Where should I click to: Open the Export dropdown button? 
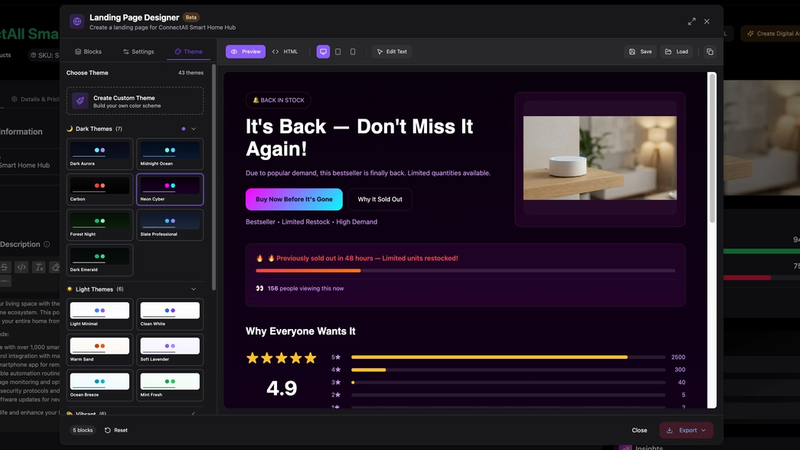click(686, 430)
